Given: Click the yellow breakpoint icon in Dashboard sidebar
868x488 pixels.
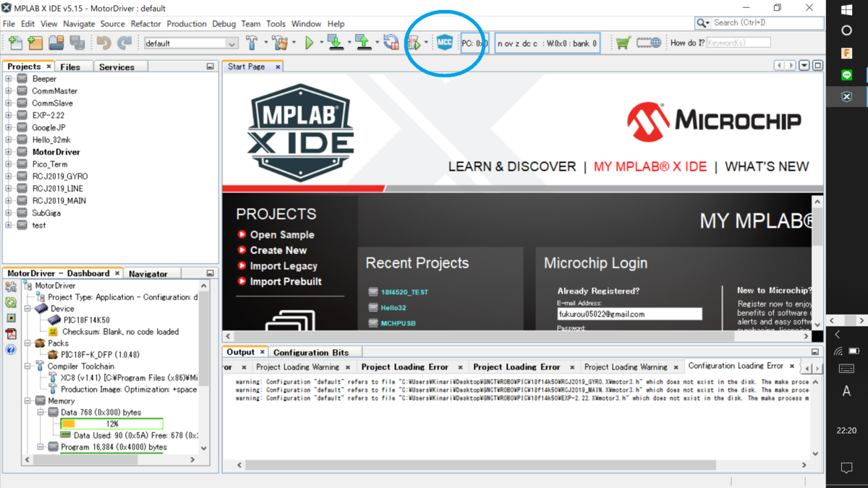Looking at the screenshot, I should [x=11, y=318].
